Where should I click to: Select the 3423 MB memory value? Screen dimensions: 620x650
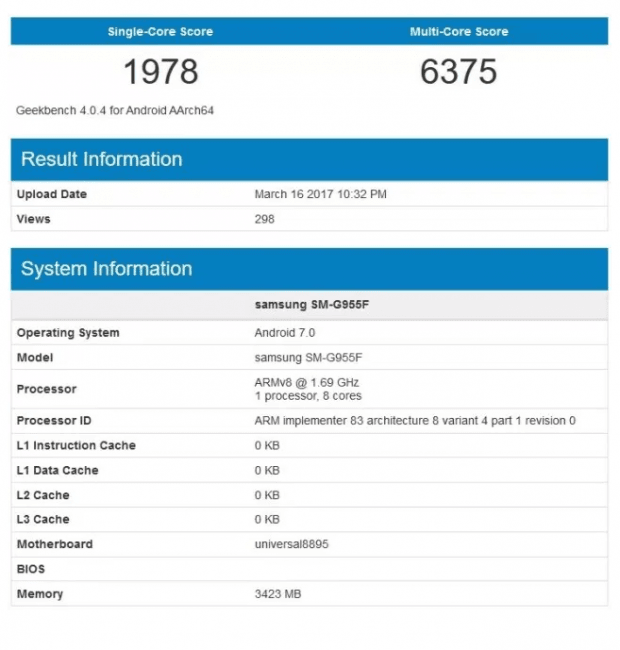[x=278, y=594]
